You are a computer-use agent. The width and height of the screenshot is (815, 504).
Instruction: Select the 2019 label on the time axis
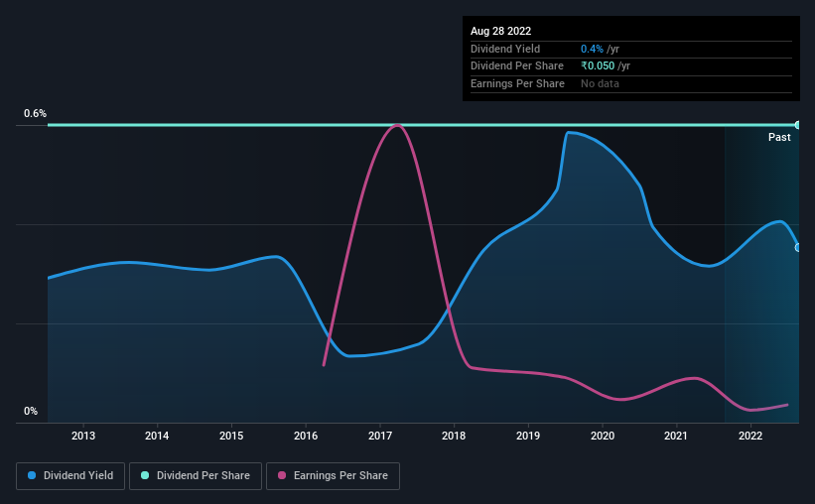click(x=528, y=436)
